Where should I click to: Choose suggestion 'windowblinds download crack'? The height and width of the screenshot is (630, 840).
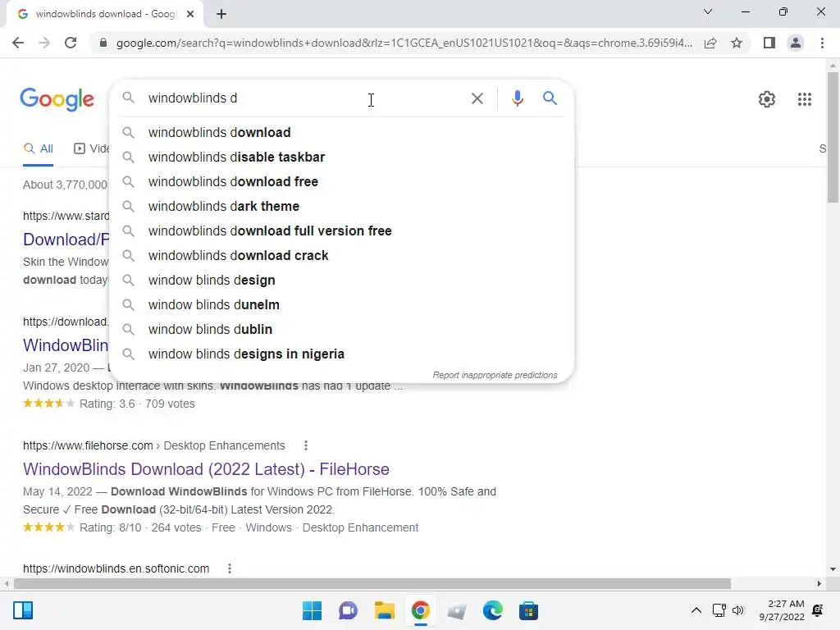coord(341,256)
